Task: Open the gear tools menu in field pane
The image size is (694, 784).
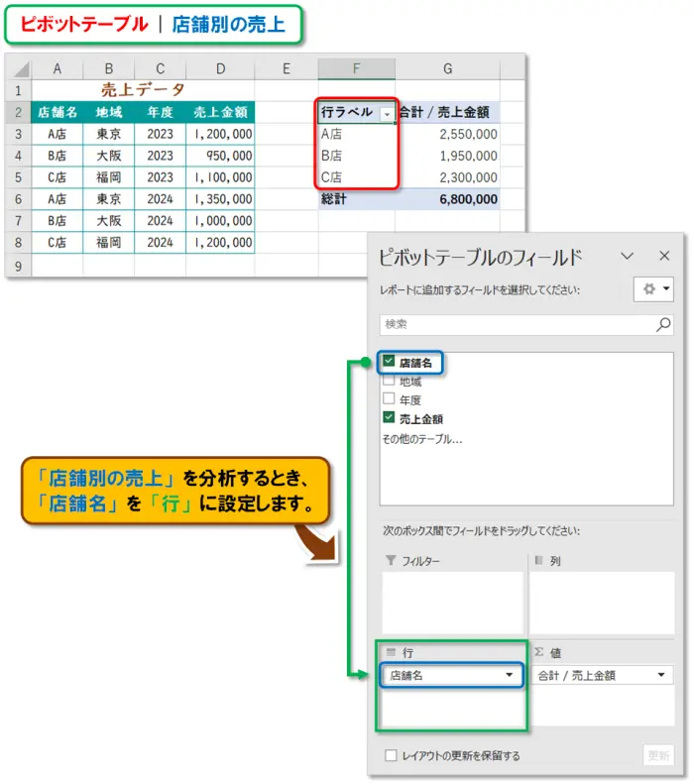Action: (653, 289)
